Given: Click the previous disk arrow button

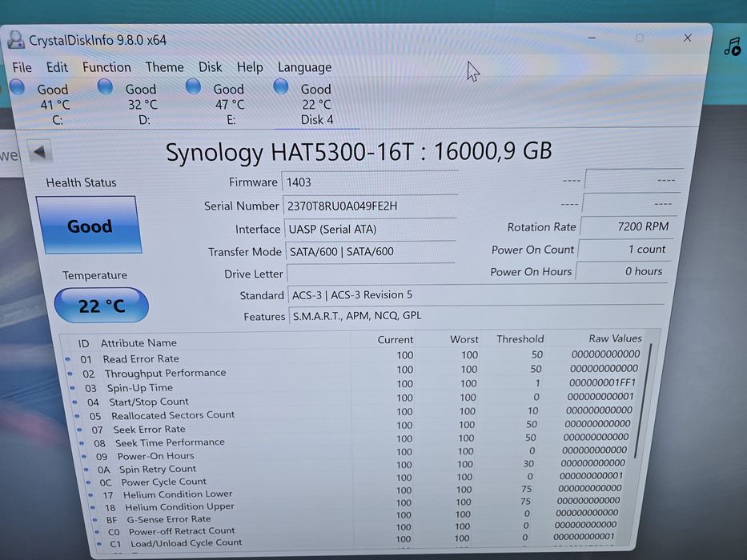Looking at the screenshot, I should point(39,152).
